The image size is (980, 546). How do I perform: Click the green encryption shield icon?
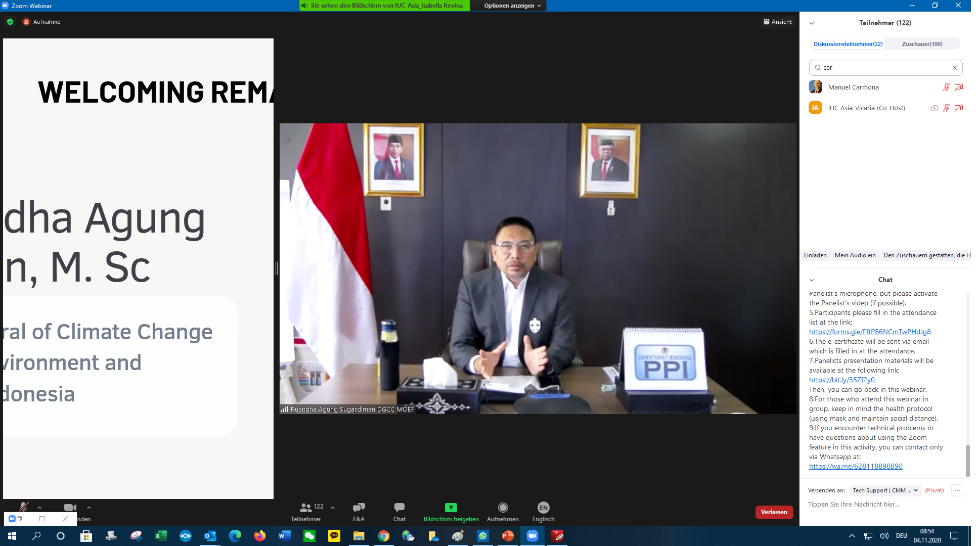pos(10,22)
